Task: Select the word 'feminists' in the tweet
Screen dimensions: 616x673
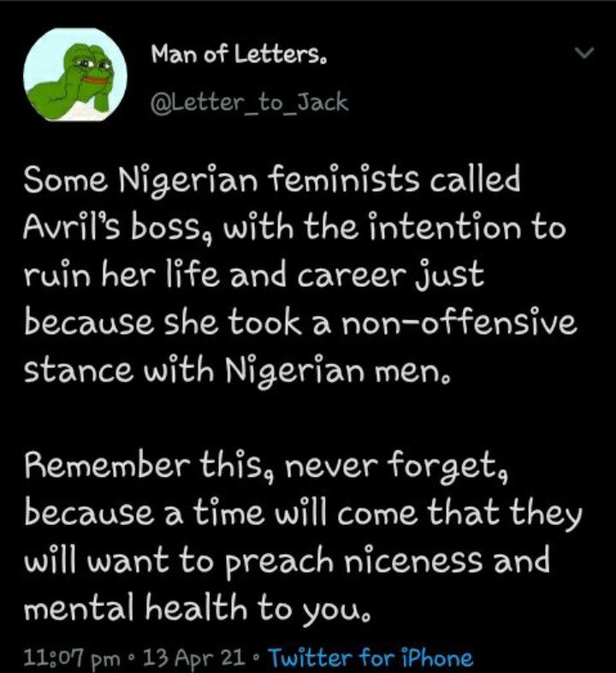Action: [x=344, y=181]
